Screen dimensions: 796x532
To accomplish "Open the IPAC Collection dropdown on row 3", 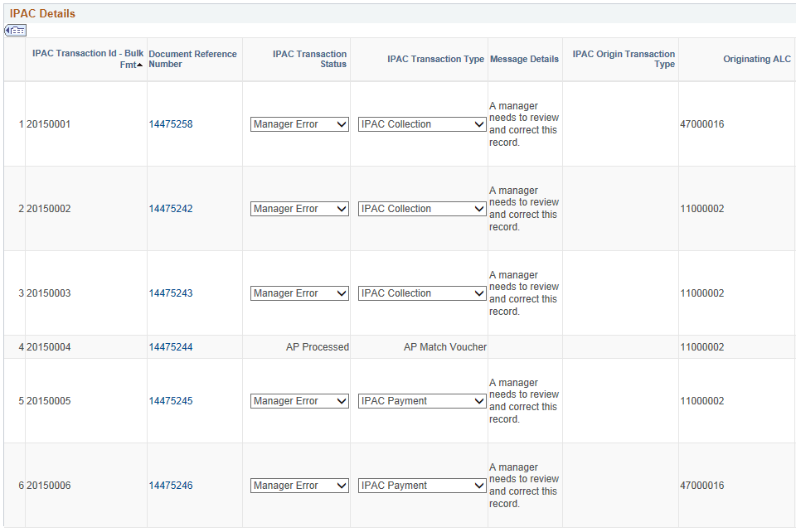I will point(422,293).
